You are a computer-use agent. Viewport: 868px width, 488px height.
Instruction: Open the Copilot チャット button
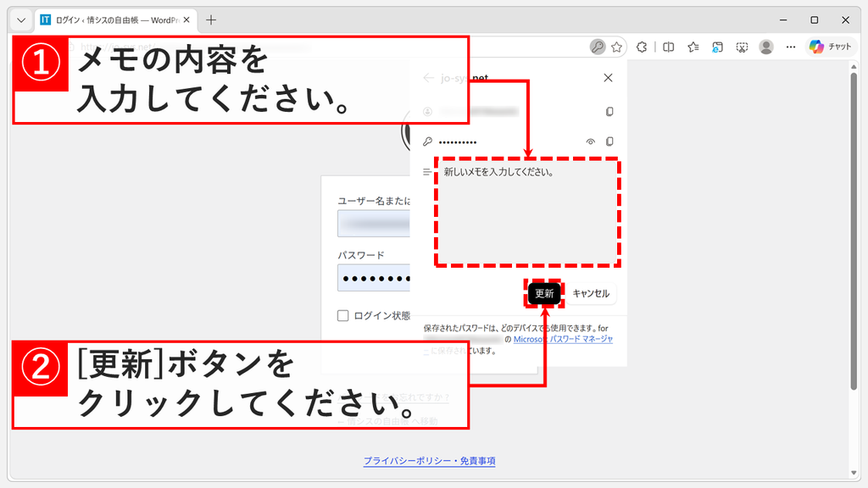831,47
